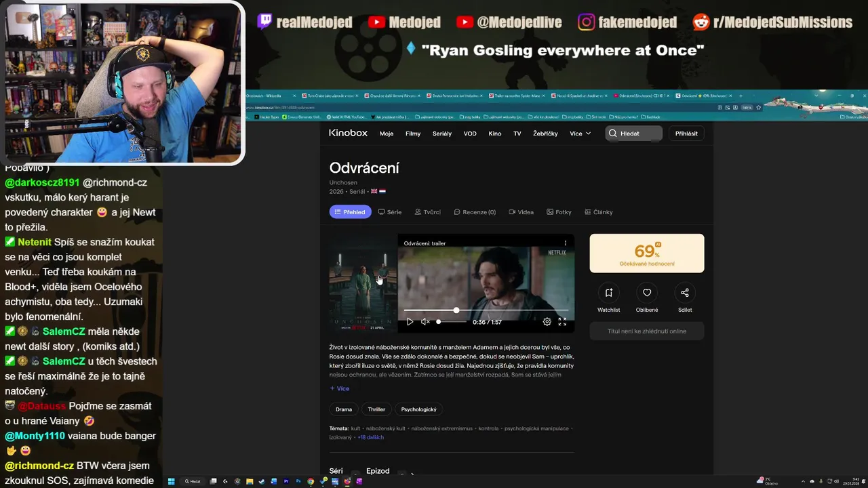Open Premiere Pro from the taskbar
Image resolution: width=868 pixels, height=488 pixels.
pos(286,481)
